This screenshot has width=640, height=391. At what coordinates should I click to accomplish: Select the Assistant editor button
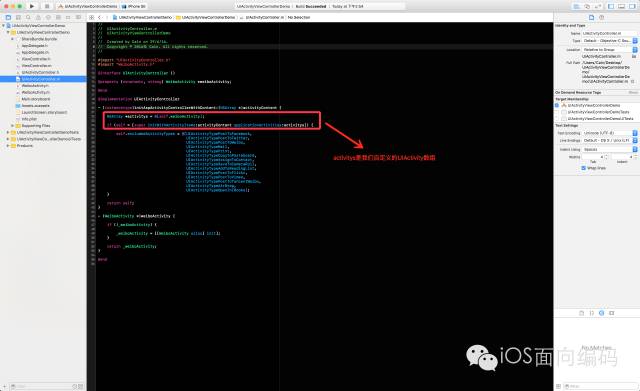587,7
